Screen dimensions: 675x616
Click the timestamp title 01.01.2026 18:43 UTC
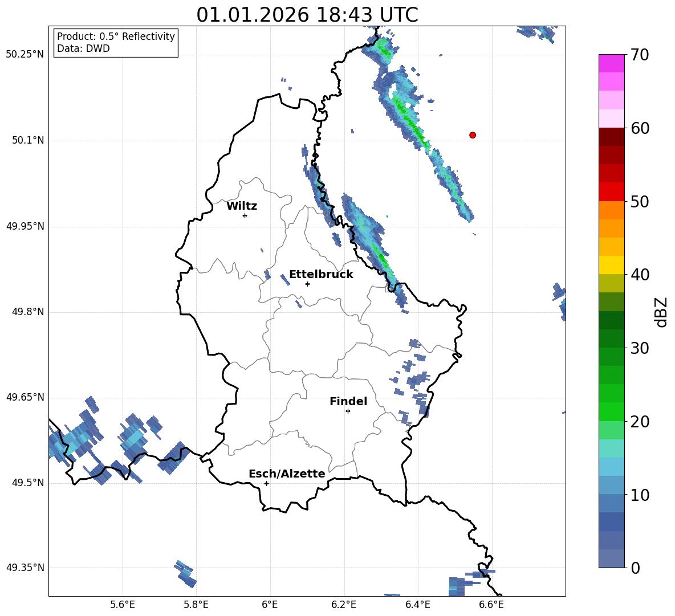307,15
